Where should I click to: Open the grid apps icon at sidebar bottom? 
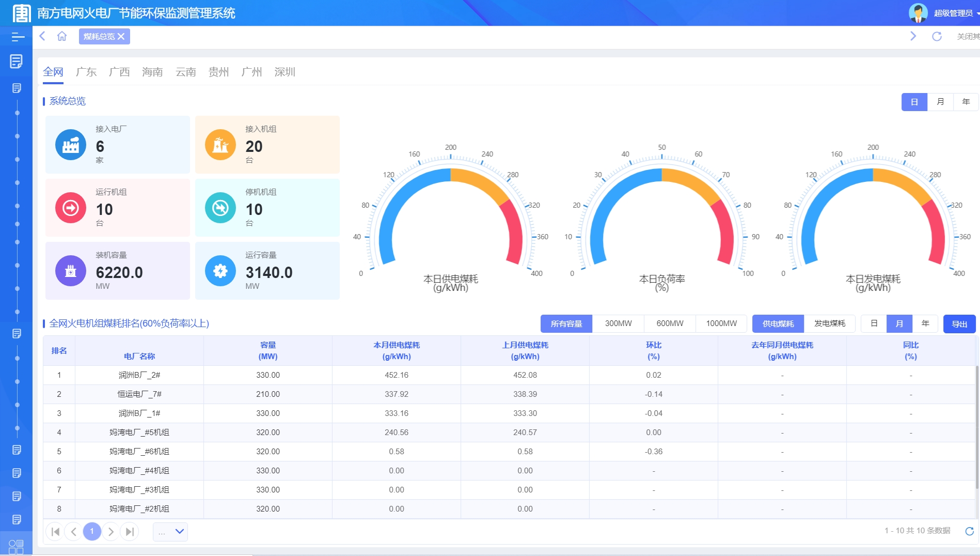click(16, 547)
